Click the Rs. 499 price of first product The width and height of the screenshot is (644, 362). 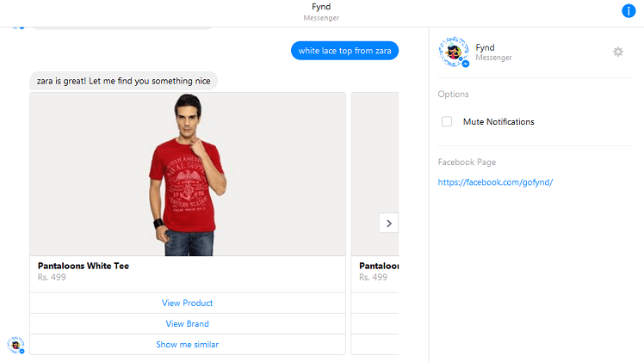pos(53,277)
